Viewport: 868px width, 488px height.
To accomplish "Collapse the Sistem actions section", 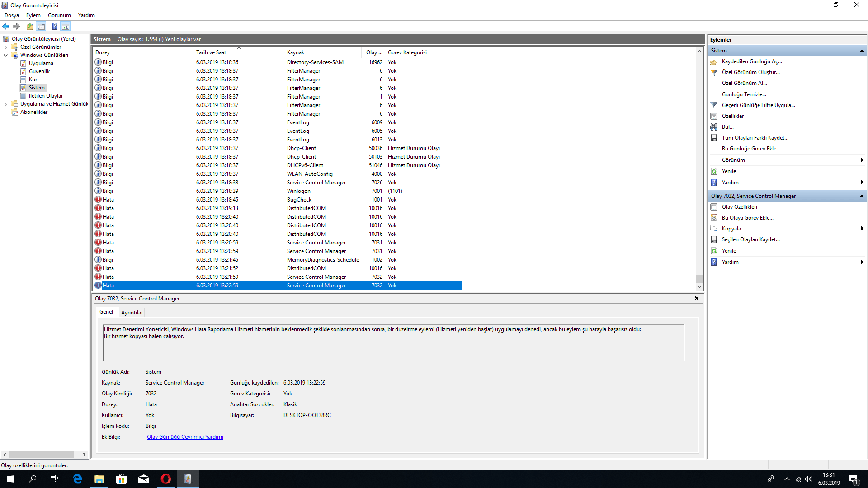I will coord(862,51).
